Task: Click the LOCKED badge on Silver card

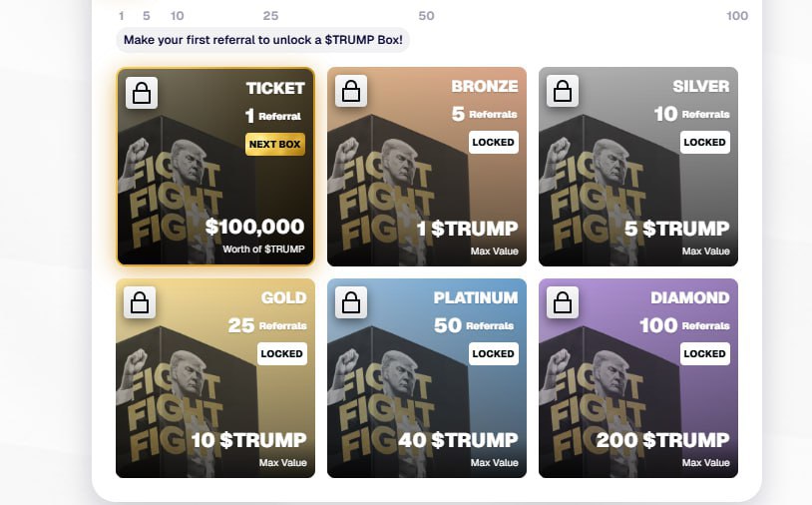Action: coord(705,143)
